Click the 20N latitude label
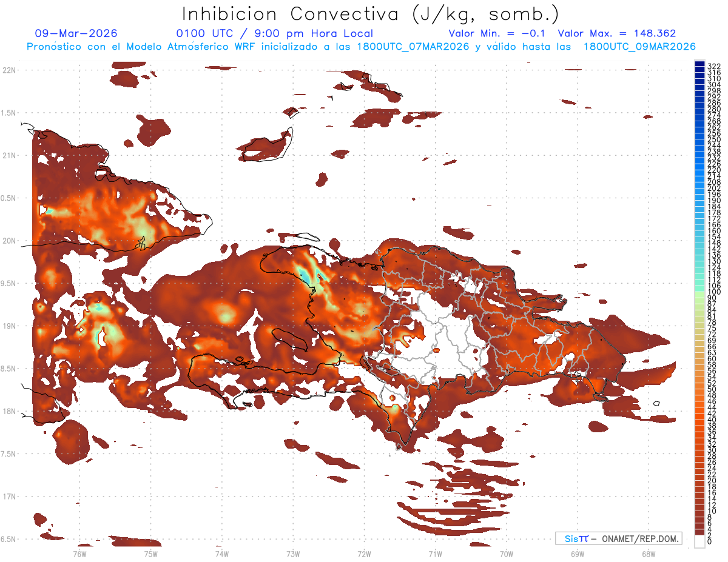Screen dimensions: 728x562 [x=9, y=241]
